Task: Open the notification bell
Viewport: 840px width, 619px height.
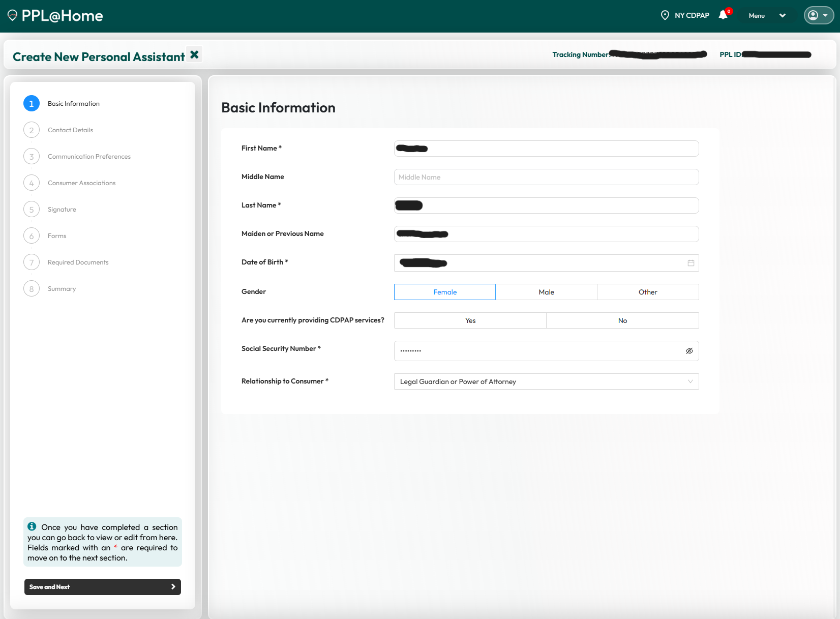Action: (x=723, y=15)
